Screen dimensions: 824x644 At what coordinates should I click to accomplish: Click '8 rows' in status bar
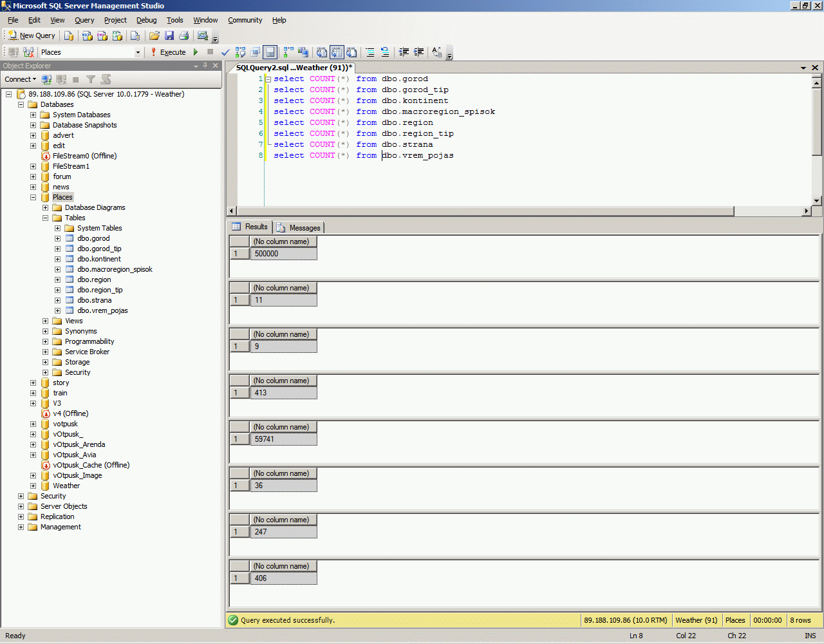tap(801, 620)
